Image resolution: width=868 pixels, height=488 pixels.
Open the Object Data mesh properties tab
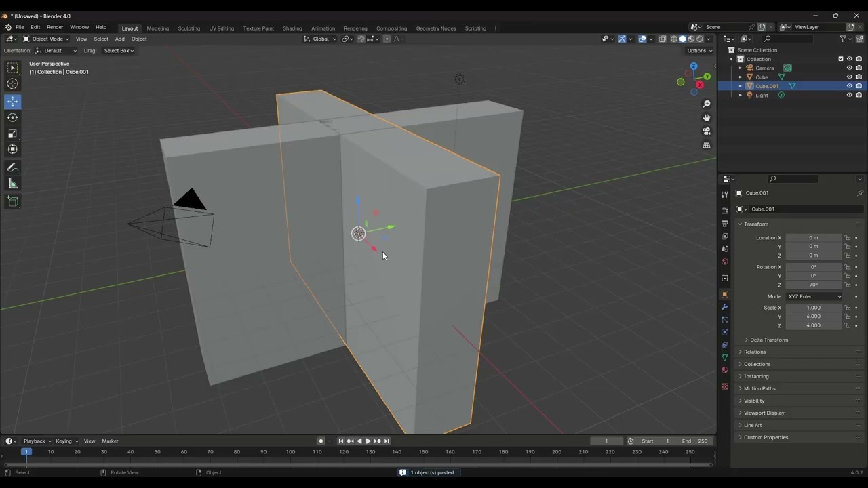724,357
